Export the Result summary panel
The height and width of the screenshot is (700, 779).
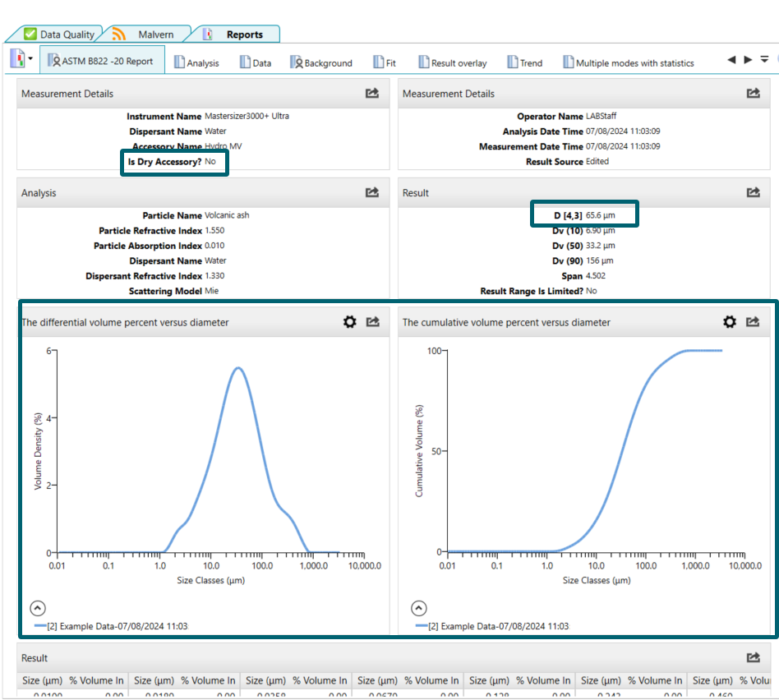[x=753, y=192]
